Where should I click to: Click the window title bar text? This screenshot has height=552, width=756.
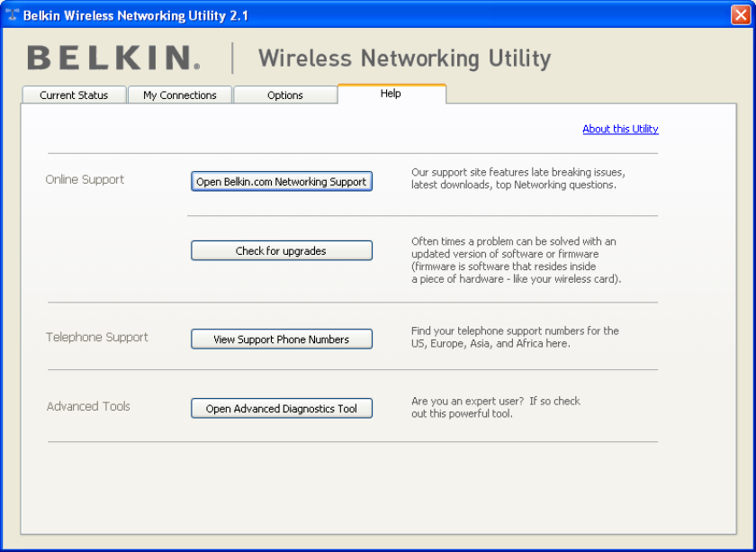coord(136,15)
